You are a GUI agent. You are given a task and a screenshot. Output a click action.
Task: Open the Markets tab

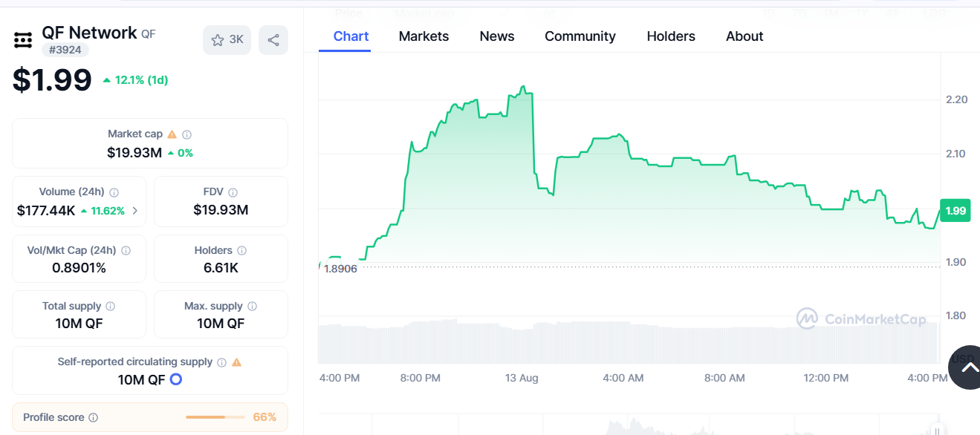pyautogui.click(x=424, y=36)
